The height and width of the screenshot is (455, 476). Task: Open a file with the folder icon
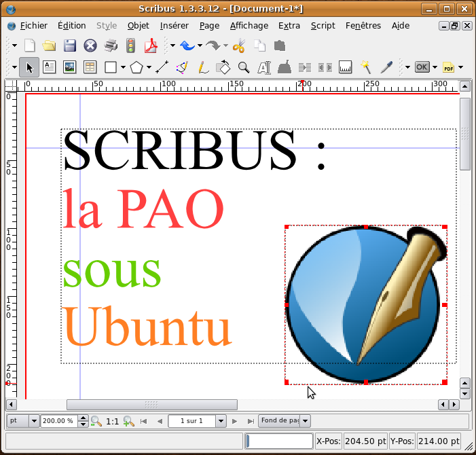pyautogui.click(x=49, y=45)
